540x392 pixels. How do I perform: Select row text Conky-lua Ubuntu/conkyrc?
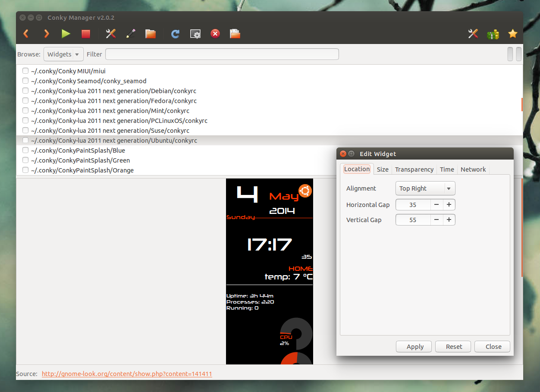114,141
